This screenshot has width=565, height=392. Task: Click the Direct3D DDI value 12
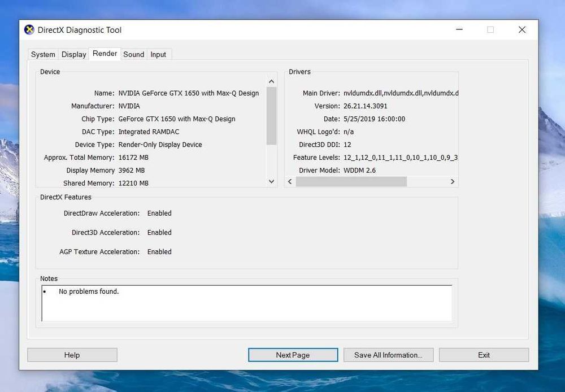point(347,145)
